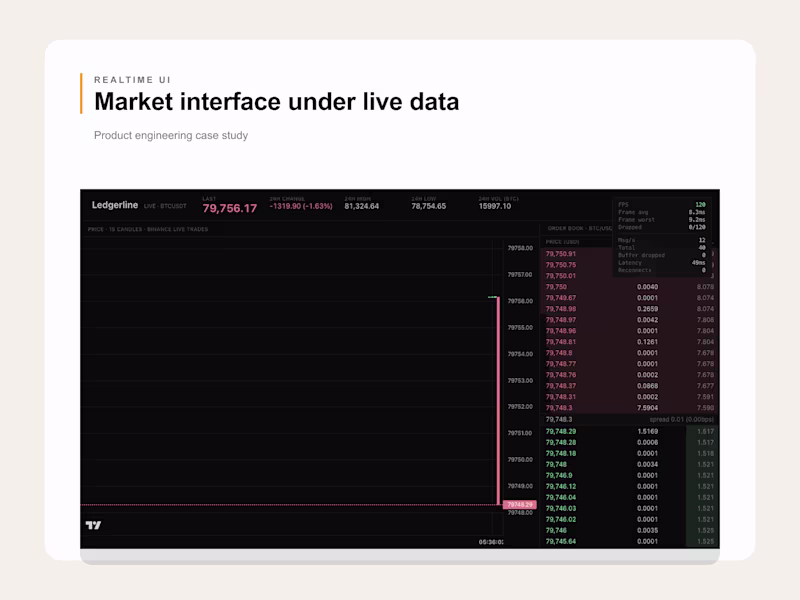Viewport: 800px width, 600px height.
Task: Click the REALTIME UI label
Action: tap(133, 80)
